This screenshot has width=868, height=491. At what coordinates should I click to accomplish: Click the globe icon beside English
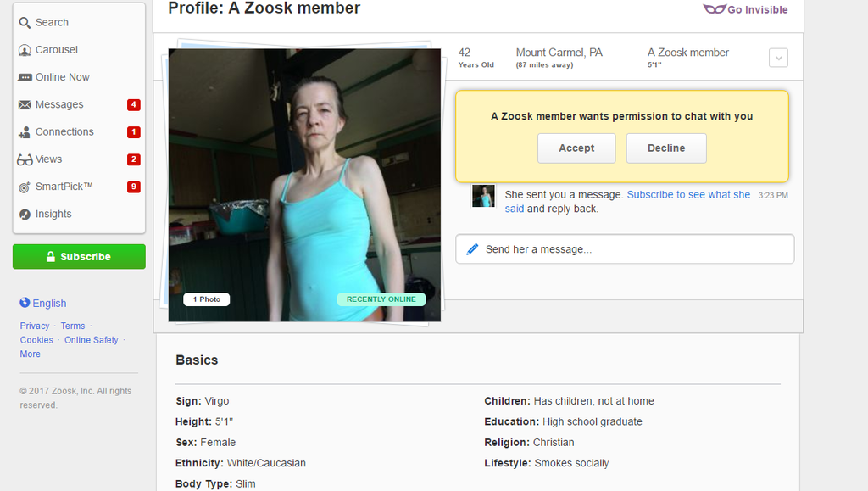(25, 302)
